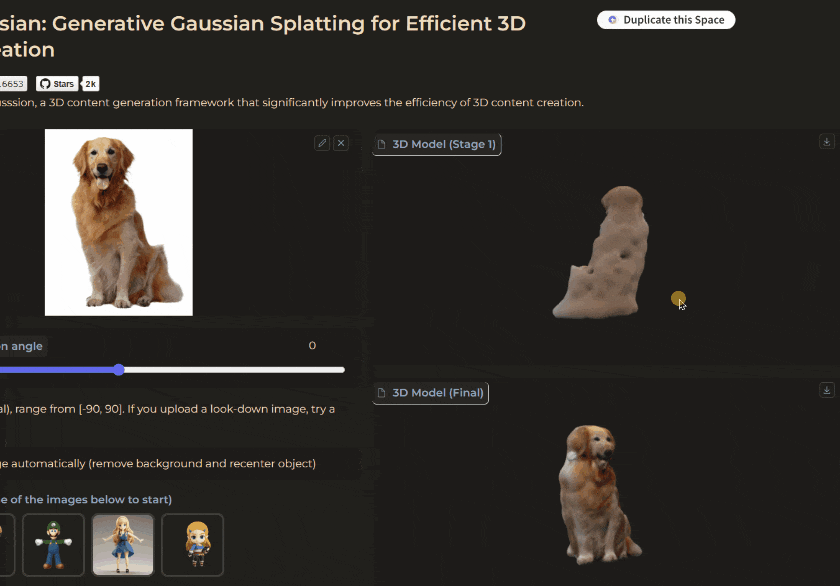Click the uploaded golden retriever input image
The width and height of the screenshot is (840, 586).
coord(119,222)
